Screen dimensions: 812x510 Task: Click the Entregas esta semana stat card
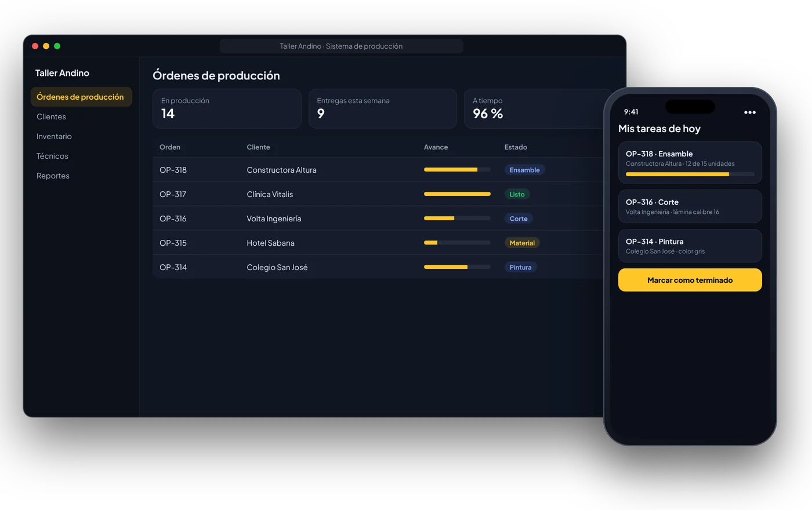[383, 108]
